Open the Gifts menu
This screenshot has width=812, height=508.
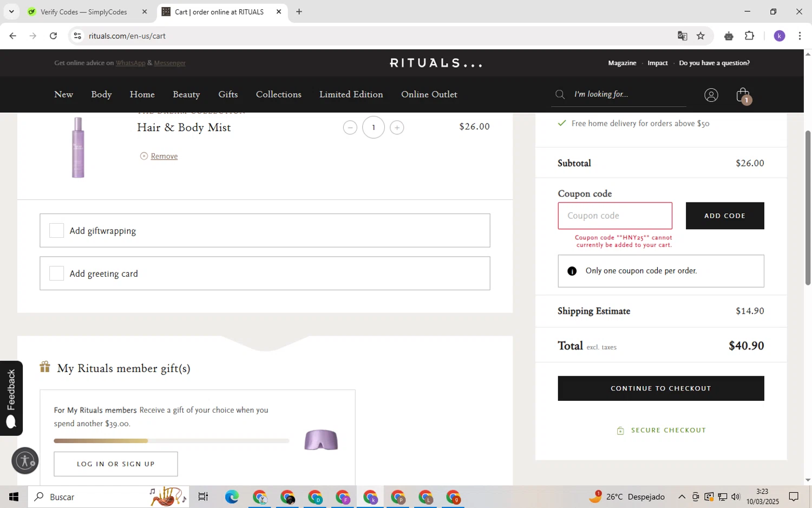click(228, 94)
